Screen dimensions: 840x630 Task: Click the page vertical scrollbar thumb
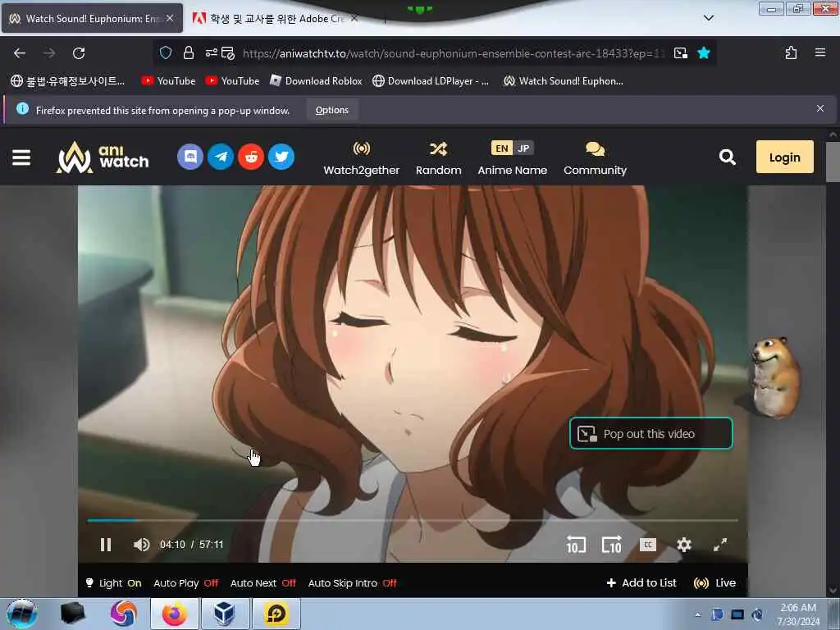[x=832, y=162]
